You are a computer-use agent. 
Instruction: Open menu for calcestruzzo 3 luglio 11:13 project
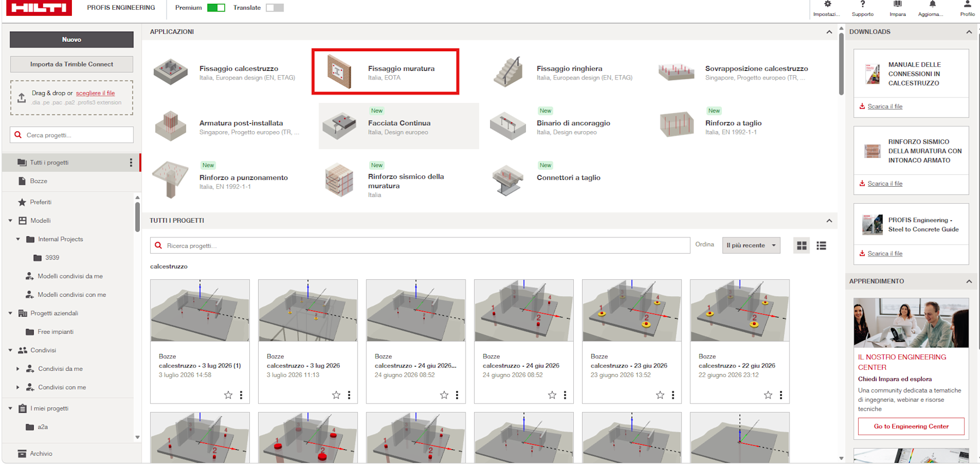tap(349, 395)
